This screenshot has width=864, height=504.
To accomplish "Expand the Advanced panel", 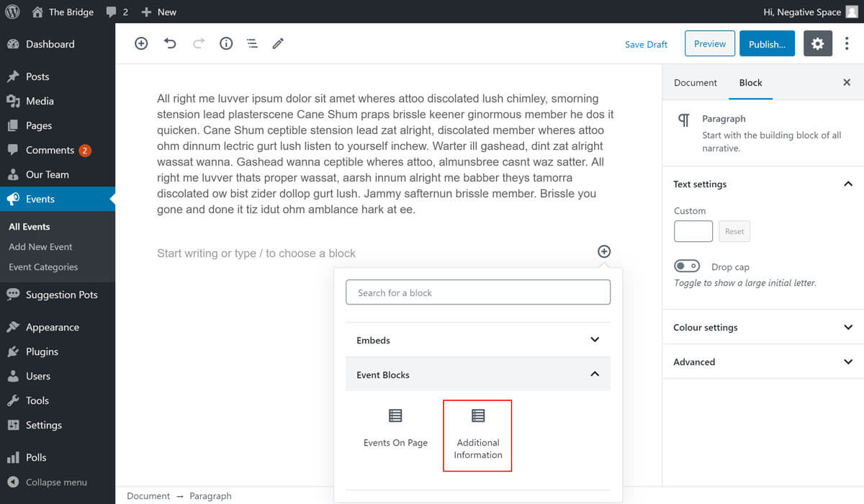I will pos(762,362).
